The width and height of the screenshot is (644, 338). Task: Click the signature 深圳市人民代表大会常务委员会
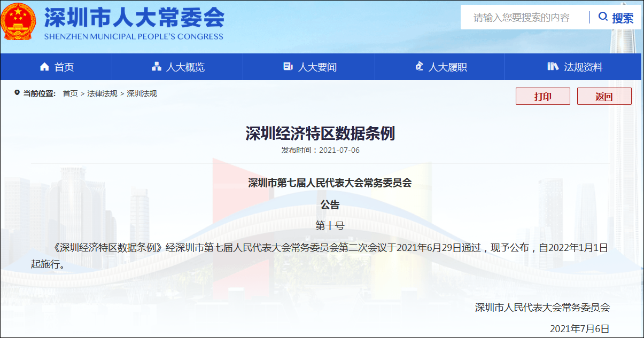[542, 307]
